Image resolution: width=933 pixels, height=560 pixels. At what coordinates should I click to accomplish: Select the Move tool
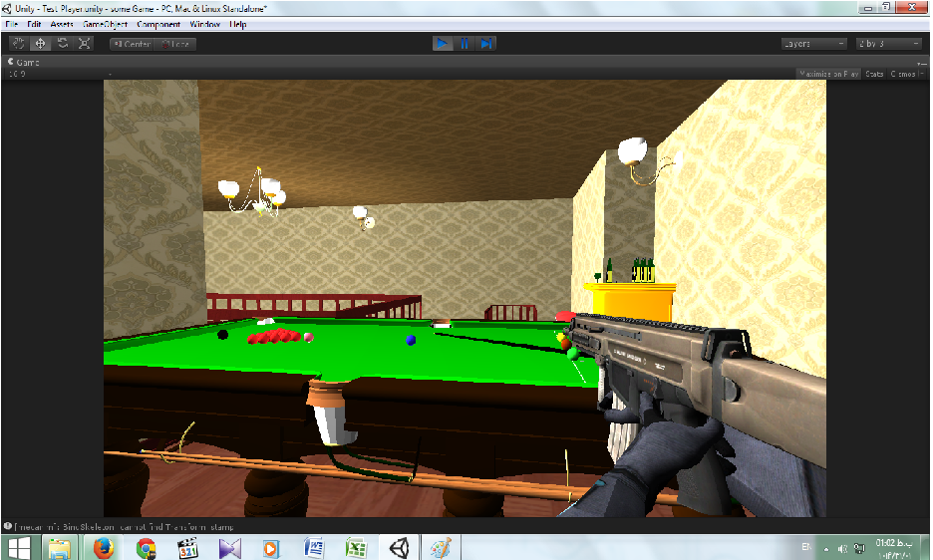coord(41,44)
